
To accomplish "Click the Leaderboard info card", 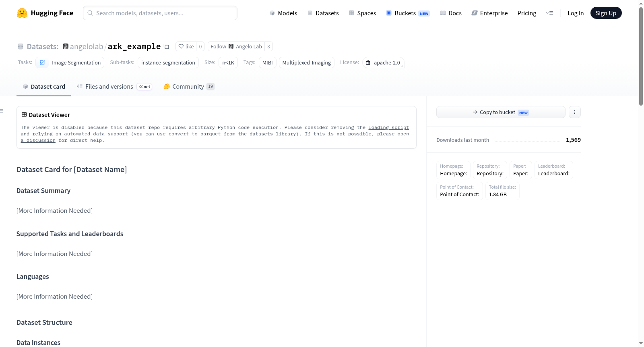I will click(554, 170).
